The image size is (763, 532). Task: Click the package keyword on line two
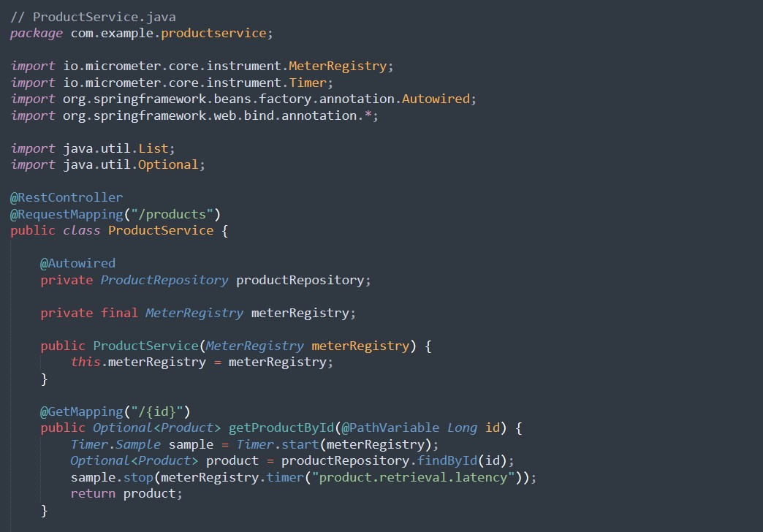point(37,33)
